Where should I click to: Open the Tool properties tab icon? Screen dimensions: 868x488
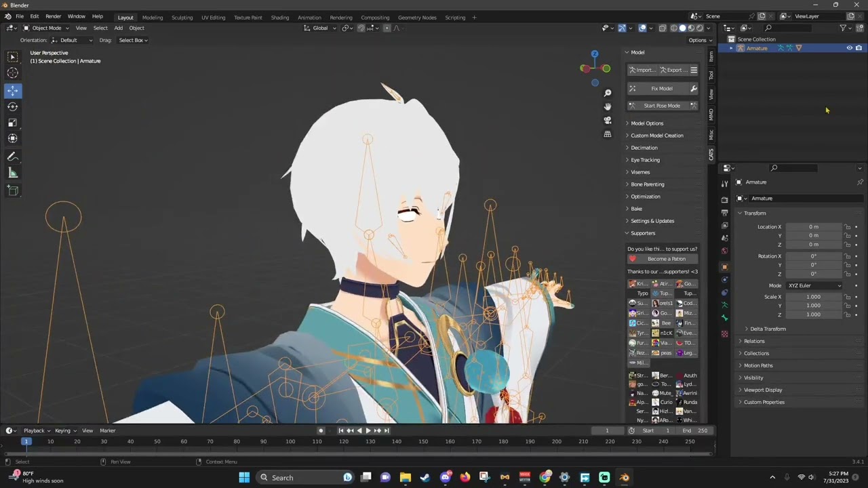[725, 184]
